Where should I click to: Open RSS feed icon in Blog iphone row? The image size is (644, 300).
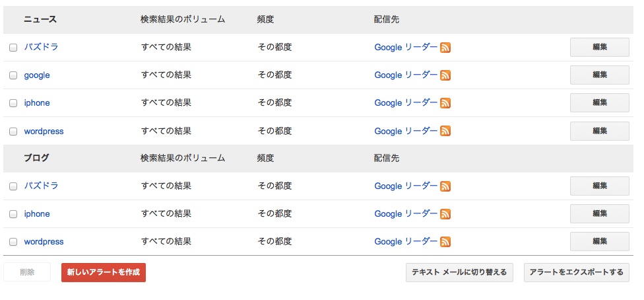pyautogui.click(x=445, y=214)
